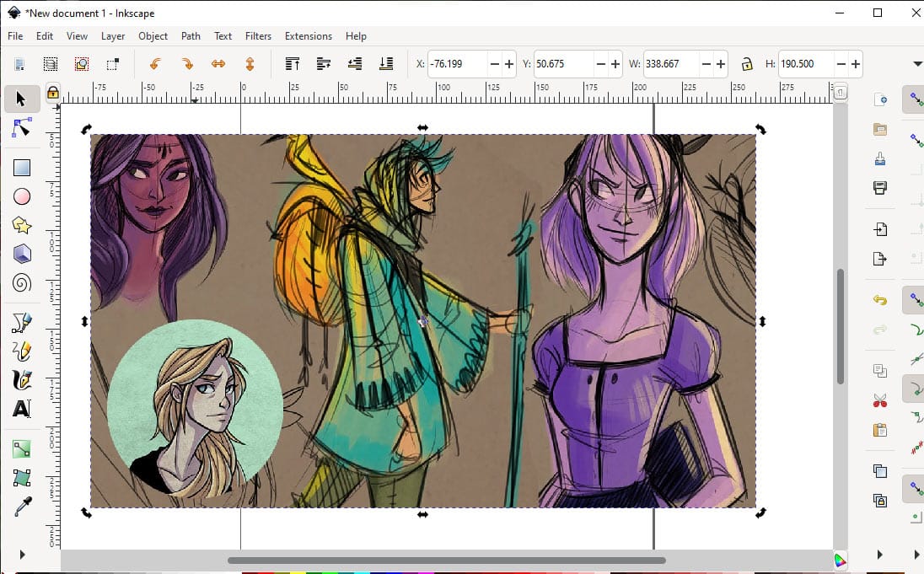
Task: Open the File menu
Action: click(x=15, y=36)
